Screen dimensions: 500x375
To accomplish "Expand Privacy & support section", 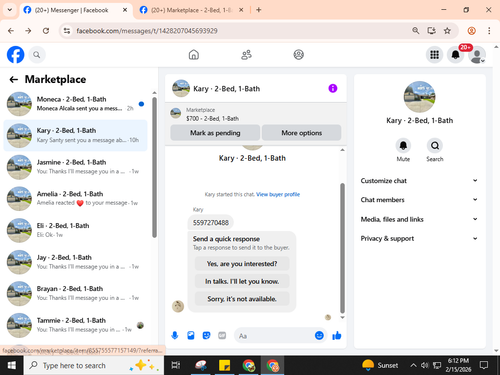I will 419,238.
